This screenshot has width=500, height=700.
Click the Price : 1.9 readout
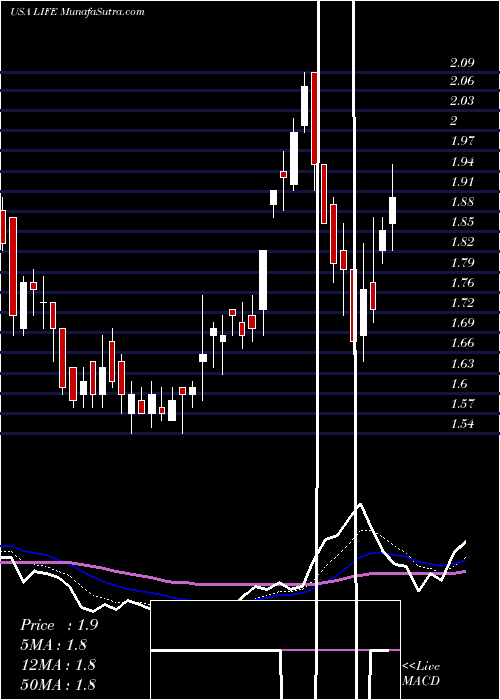(x=59, y=625)
